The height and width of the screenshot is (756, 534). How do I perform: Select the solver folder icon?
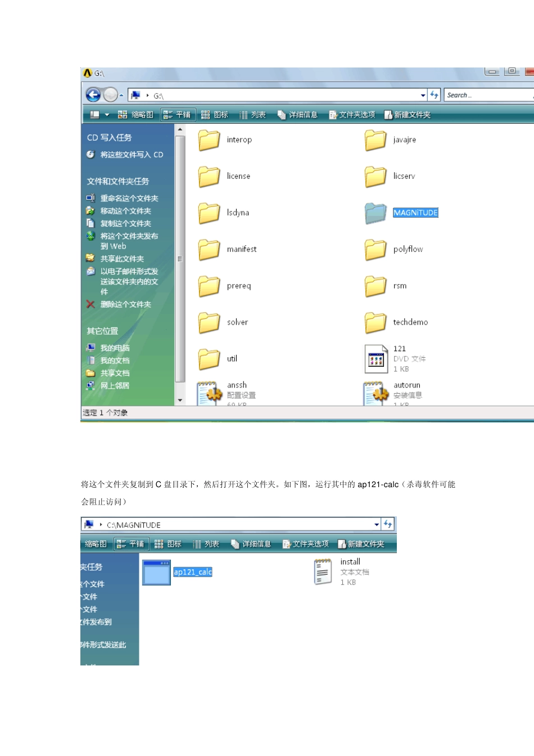(x=209, y=323)
